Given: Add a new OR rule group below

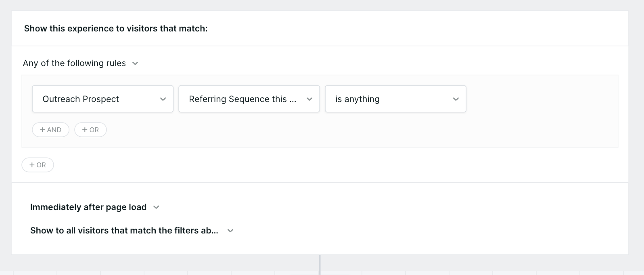Looking at the screenshot, I should click(38, 165).
